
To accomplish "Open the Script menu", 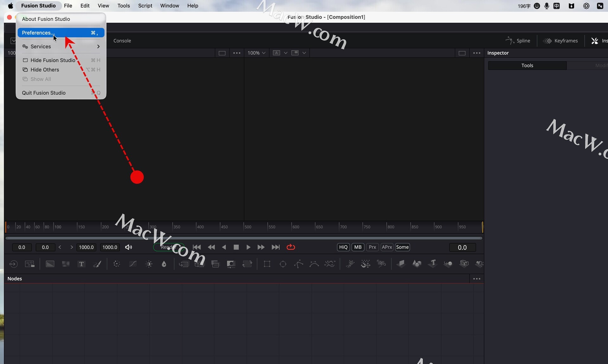I will [145, 6].
